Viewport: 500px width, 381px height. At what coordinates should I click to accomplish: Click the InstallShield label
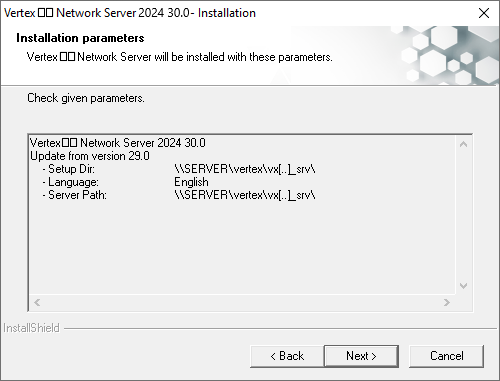[31, 328]
